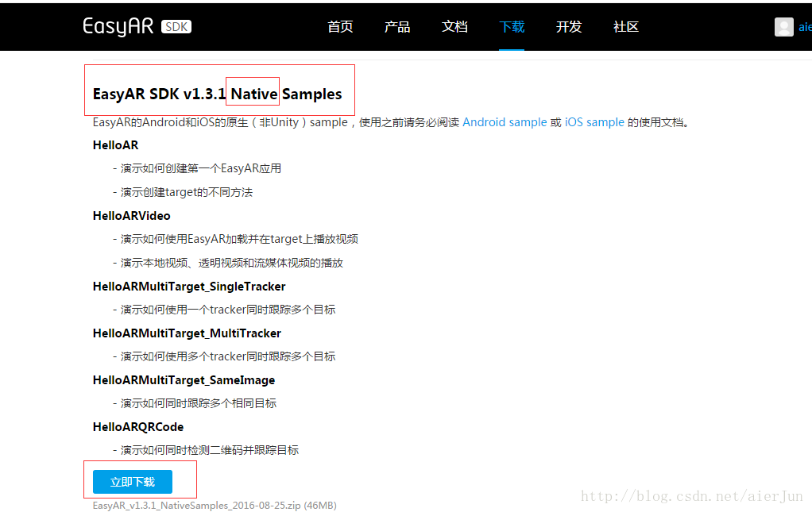The image size is (812, 512).
Task: Select the HelloARVideo heading
Action: click(x=132, y=216)
